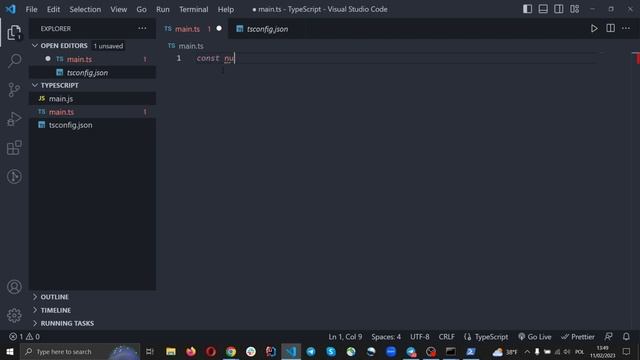Open the Help menu

226,9
